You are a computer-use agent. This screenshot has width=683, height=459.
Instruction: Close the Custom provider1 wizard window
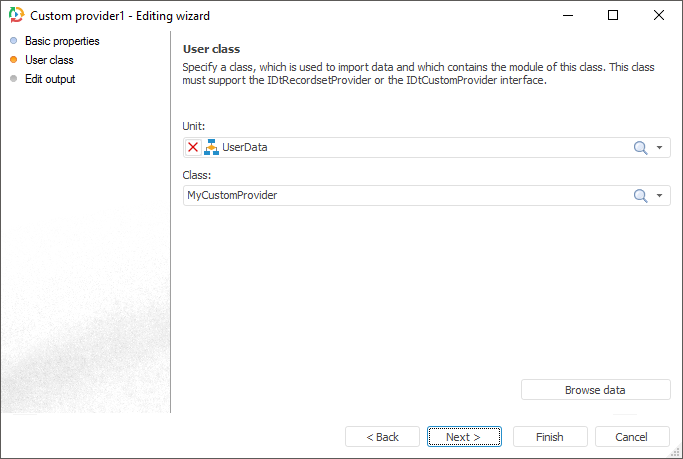tap(659, 16)
